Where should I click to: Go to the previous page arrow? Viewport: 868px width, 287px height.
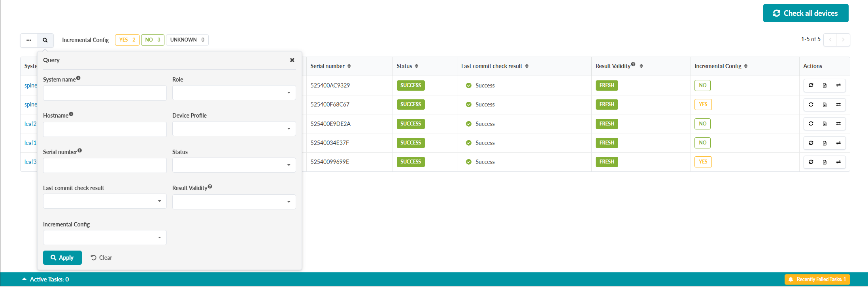(x=830, y=40)
